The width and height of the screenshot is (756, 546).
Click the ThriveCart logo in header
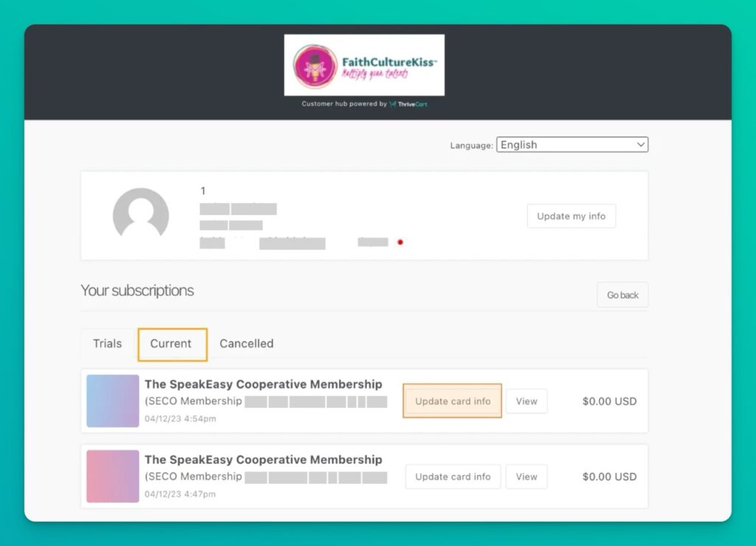tap(408, 103)
